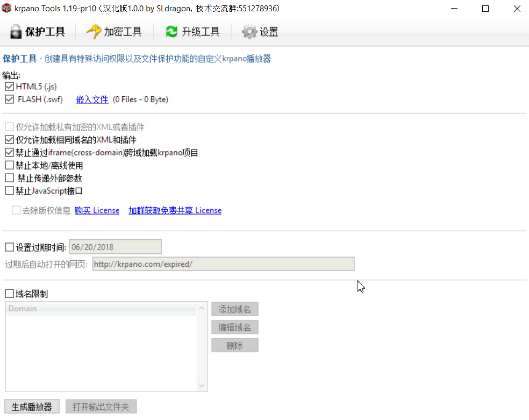Select the 保护工具 lock icon
The width and height of the screenshot is (529, 420).
click(x=15, y=32)
